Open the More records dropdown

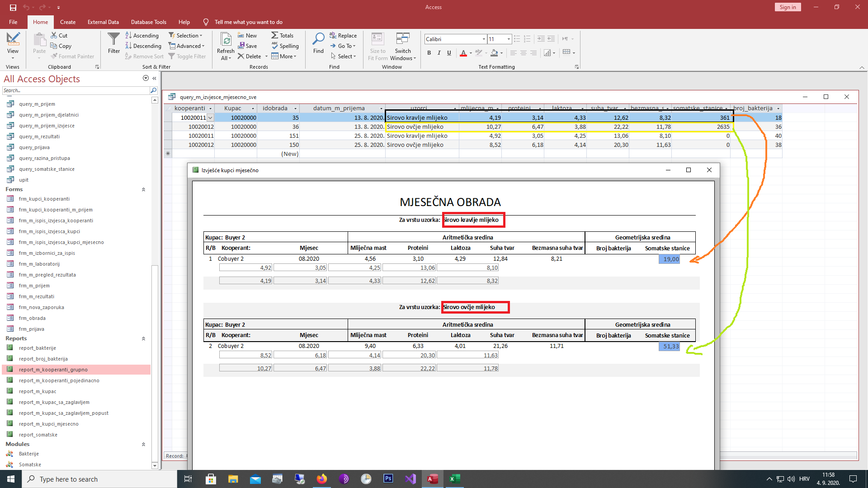tap(284, 56)
